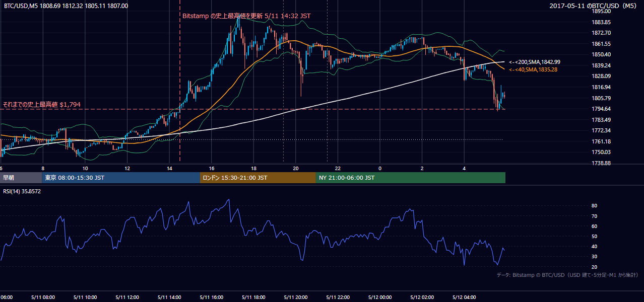Click hour label 12 under the price chart
The width and height of the screenshot is (644, 302).
pos(127,169)
